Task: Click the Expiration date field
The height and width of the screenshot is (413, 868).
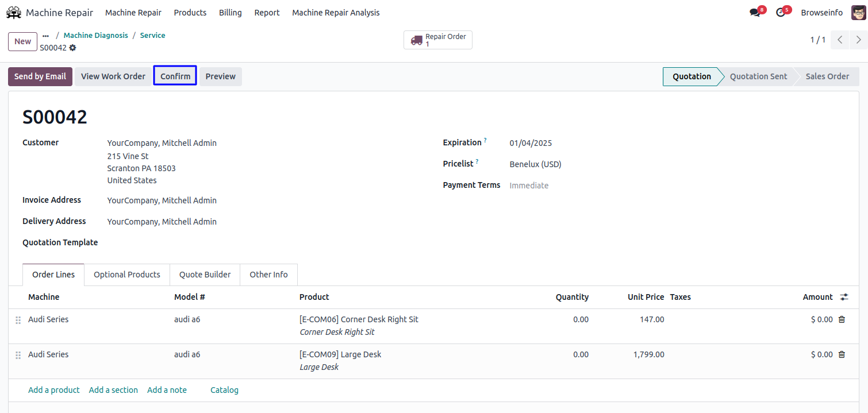Action: (531, 143)
